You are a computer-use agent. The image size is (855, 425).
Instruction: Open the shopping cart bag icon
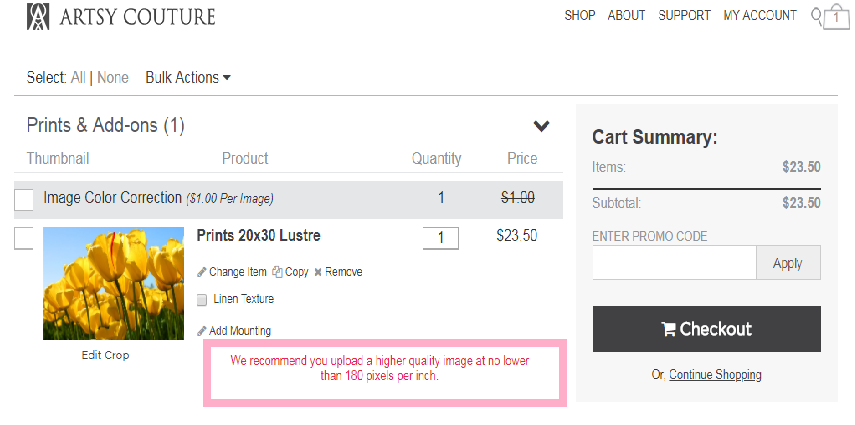point(836,18)
